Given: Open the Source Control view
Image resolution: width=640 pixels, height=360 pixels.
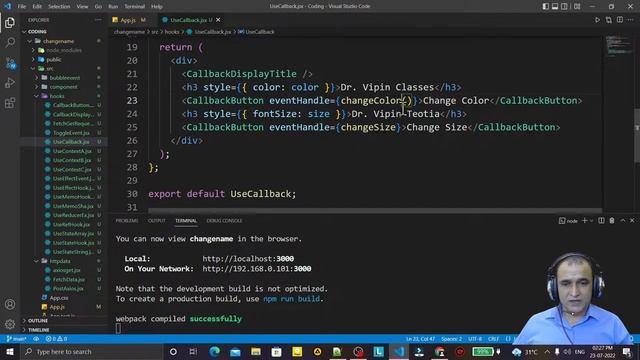Looking at the screenshot, I should pos(10,62).
